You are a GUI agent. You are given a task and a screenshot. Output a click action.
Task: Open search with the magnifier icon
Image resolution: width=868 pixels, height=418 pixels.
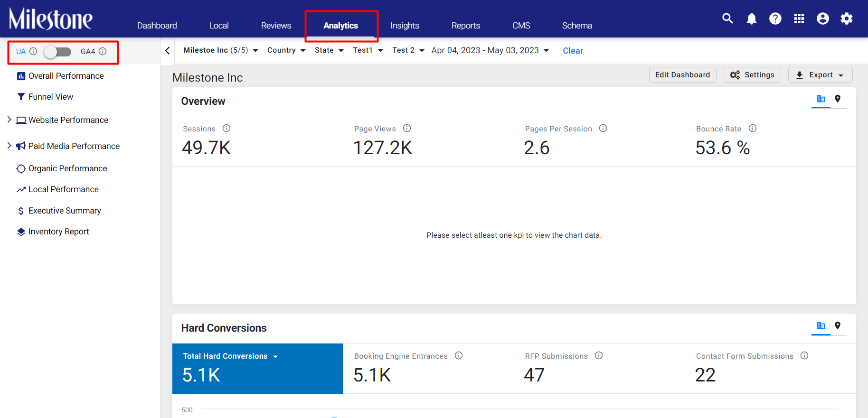pos(727,19)
